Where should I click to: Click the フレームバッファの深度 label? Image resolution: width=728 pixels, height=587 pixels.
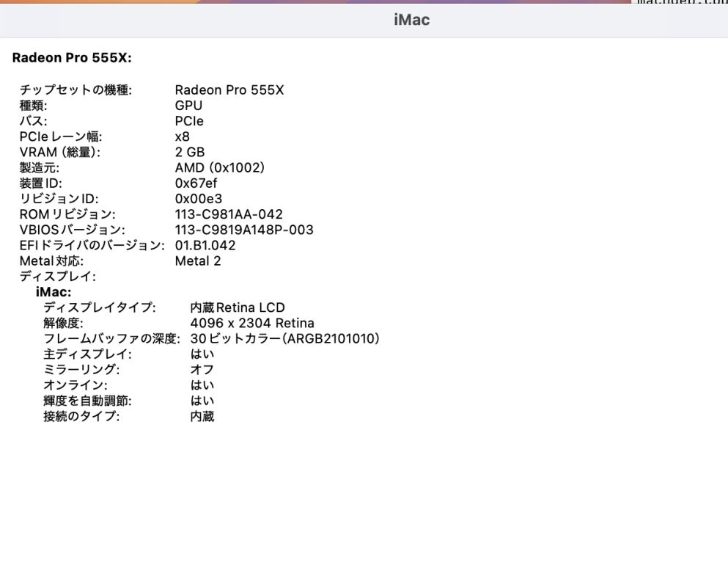(x=112, y=339)
